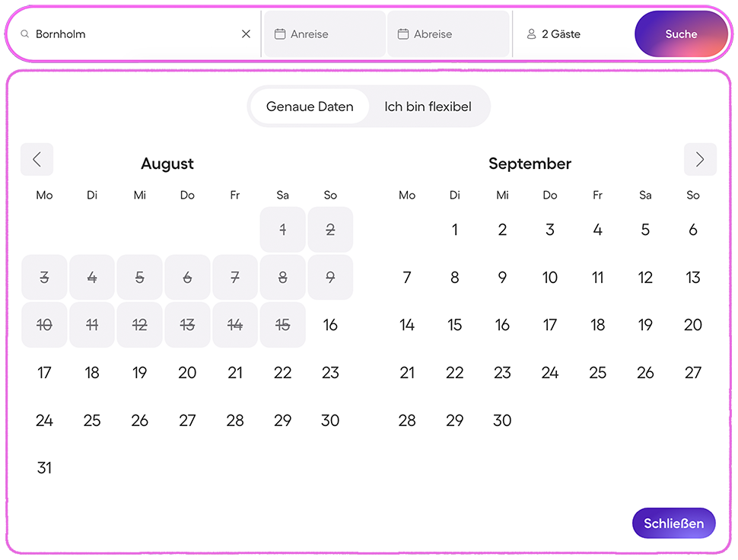738x560 pixels.
Task: Click the calendar icon in Anreise field
Action: click(x=280, y=34)
